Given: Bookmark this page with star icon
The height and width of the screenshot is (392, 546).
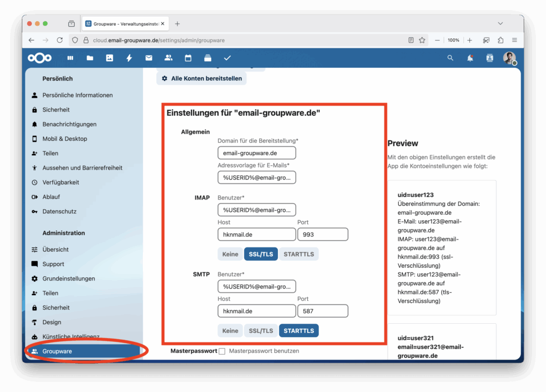Looking at the screenshot, I should 422,40.
